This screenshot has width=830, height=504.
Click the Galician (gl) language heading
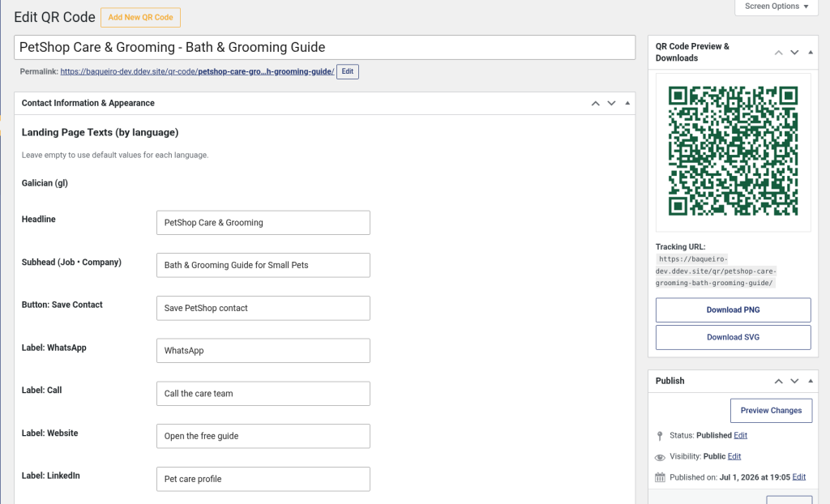point(45,183)
